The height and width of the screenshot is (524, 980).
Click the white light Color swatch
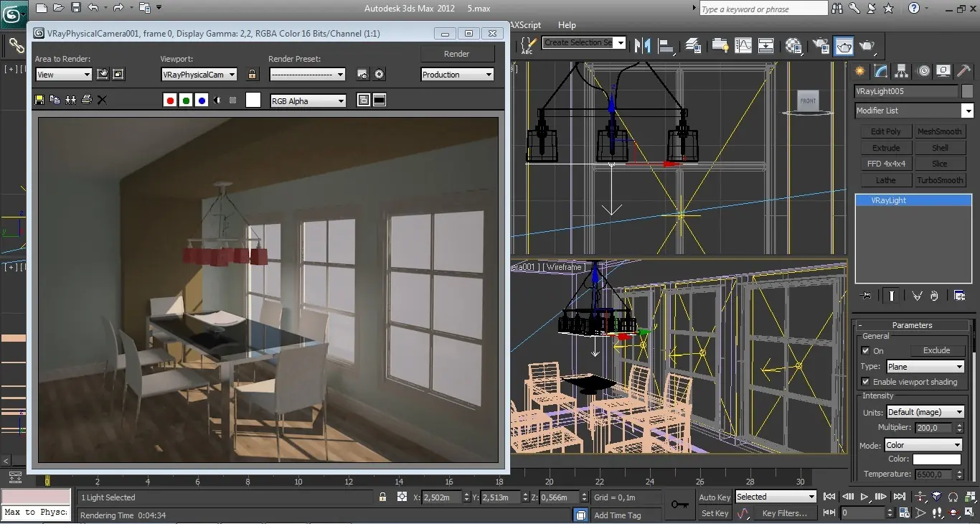[936, 459]
